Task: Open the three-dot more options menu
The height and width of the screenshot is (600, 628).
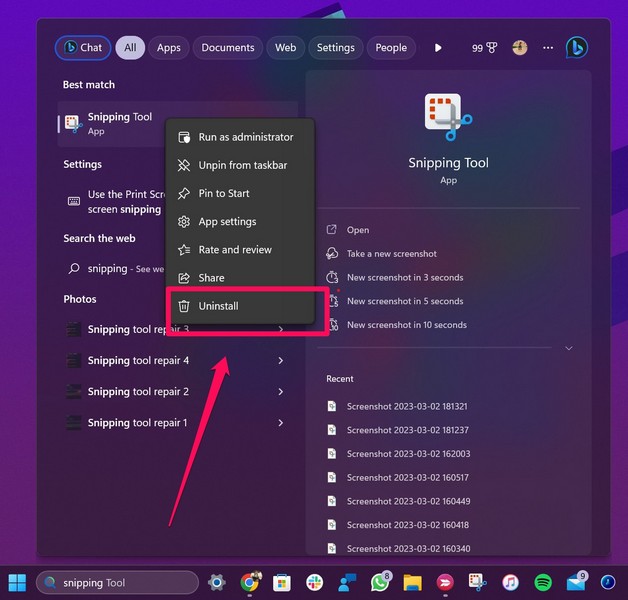Action: (x=548, y=47)
